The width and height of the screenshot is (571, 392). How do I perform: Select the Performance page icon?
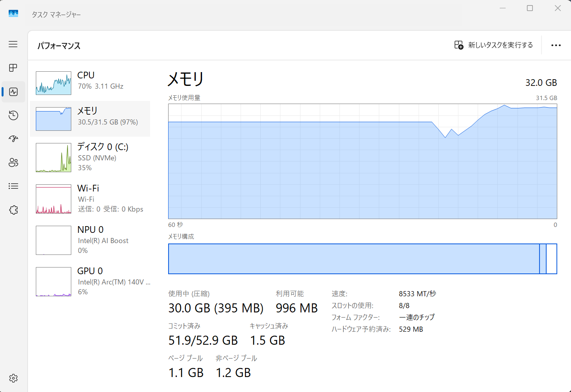pyautogui.click(x=13, y=92)
